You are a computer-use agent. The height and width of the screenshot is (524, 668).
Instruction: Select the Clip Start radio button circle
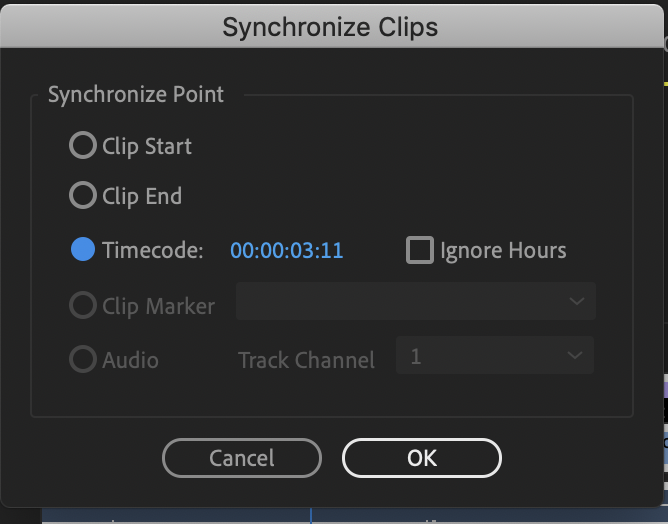point(83,146)
